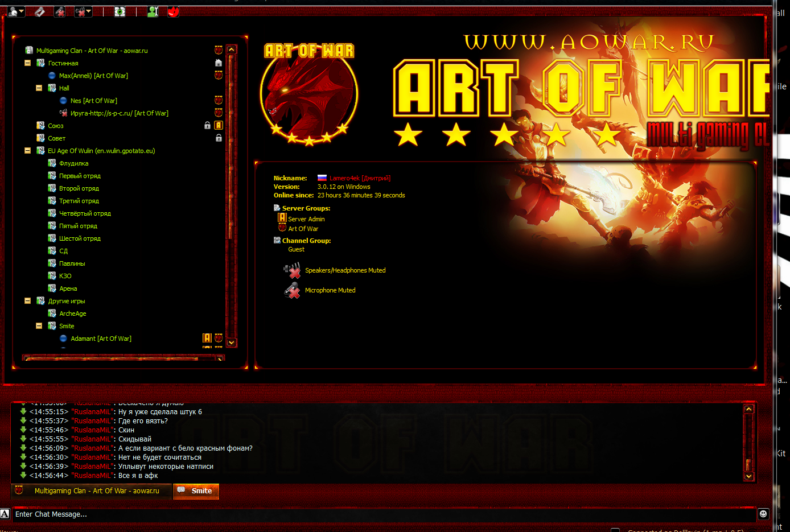Click padlock icon on Совет row
The width and height of the screenshot is (790, 532).
click(x=219, y=138)
